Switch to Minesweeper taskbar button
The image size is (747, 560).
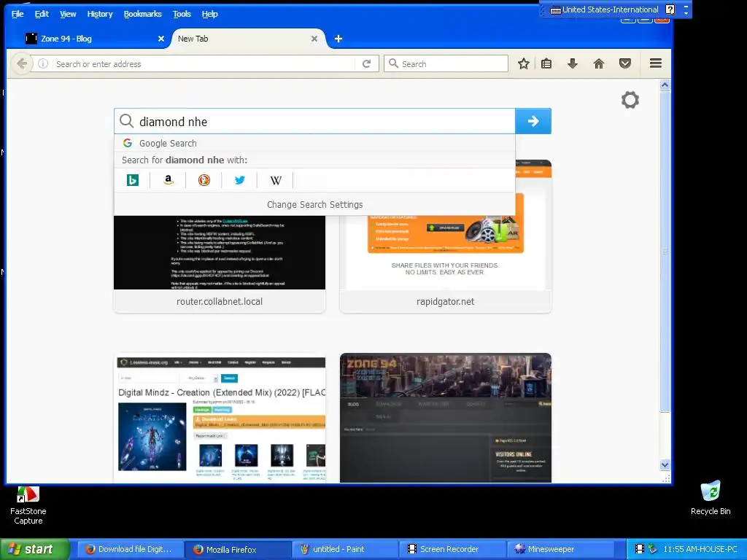click(x=561, y=549)
